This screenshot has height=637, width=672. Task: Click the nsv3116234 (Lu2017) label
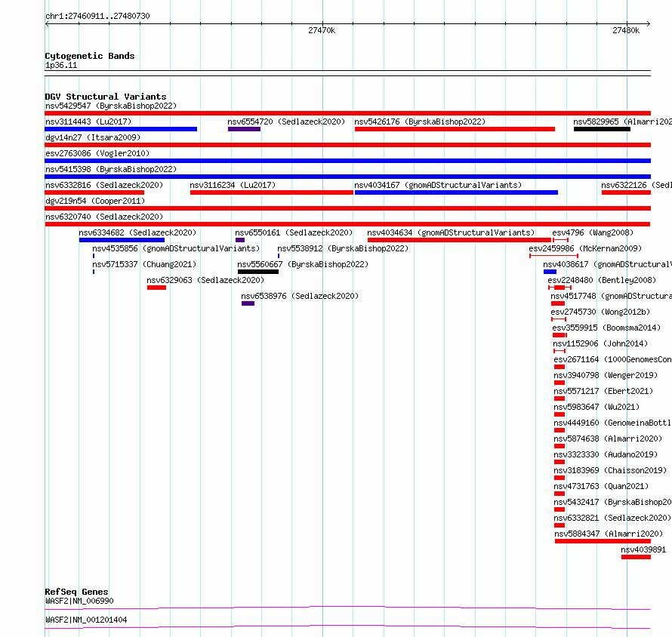(233, 185)
